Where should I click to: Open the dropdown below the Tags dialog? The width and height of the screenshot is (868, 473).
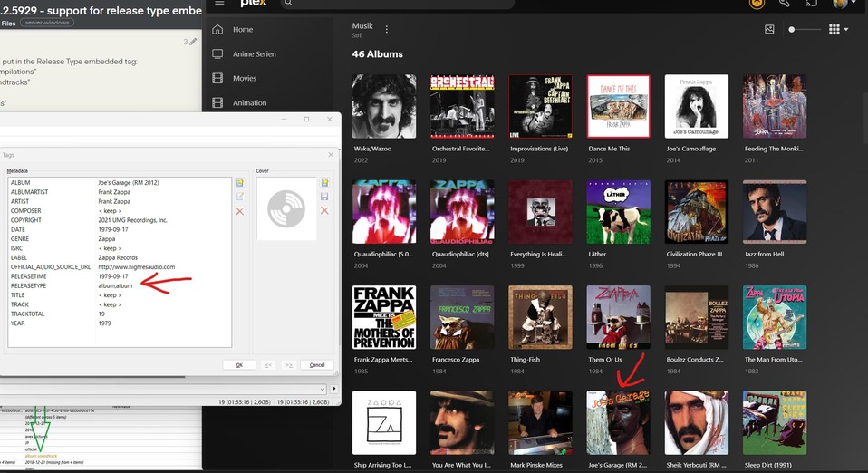[323, 389]
